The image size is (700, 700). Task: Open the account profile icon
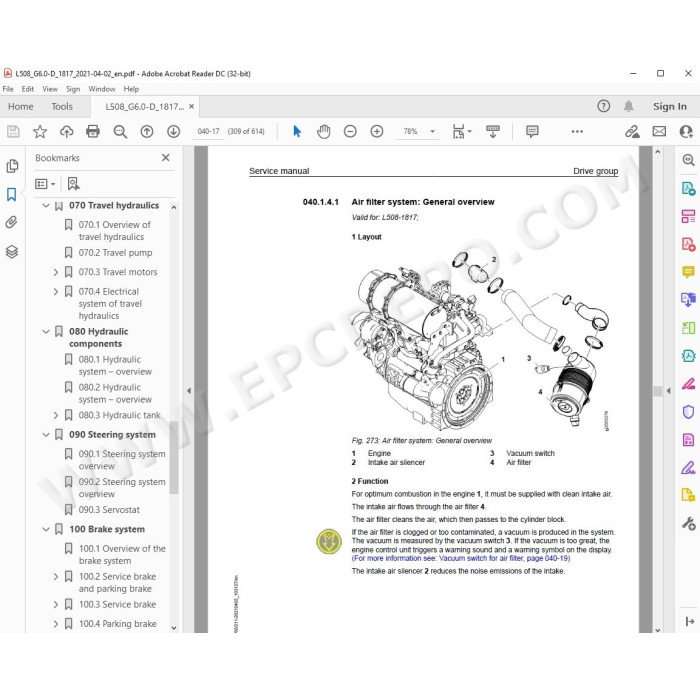(686, 131)
